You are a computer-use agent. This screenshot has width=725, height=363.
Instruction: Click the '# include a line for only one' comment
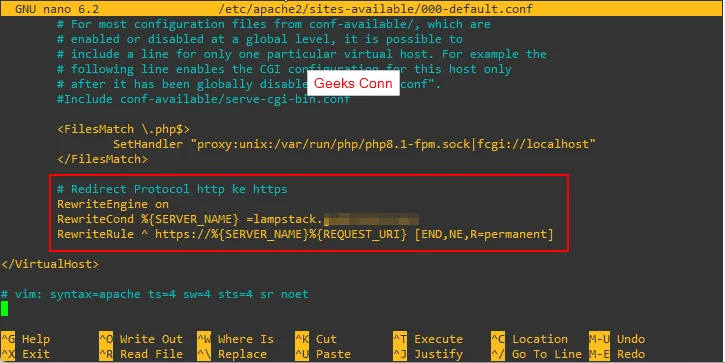pos(301,54)
